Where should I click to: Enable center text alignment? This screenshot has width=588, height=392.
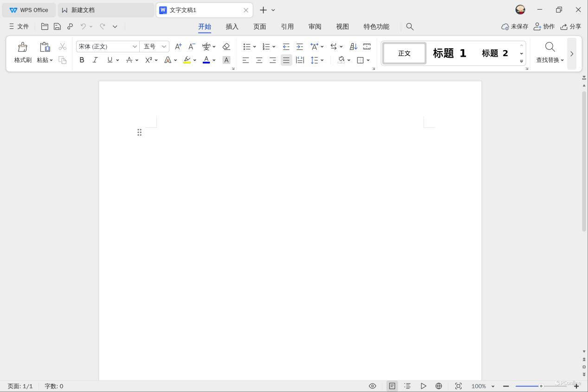(259, 60)
